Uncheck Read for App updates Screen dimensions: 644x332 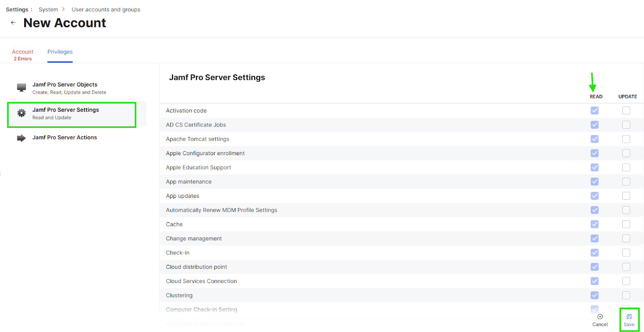coord(594,196)
